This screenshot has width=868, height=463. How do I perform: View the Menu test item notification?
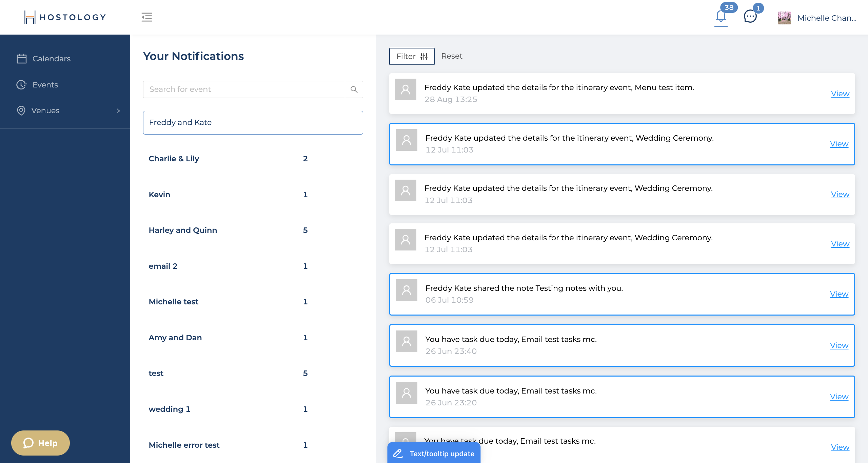pyautogui.click(x=840, y=94)
